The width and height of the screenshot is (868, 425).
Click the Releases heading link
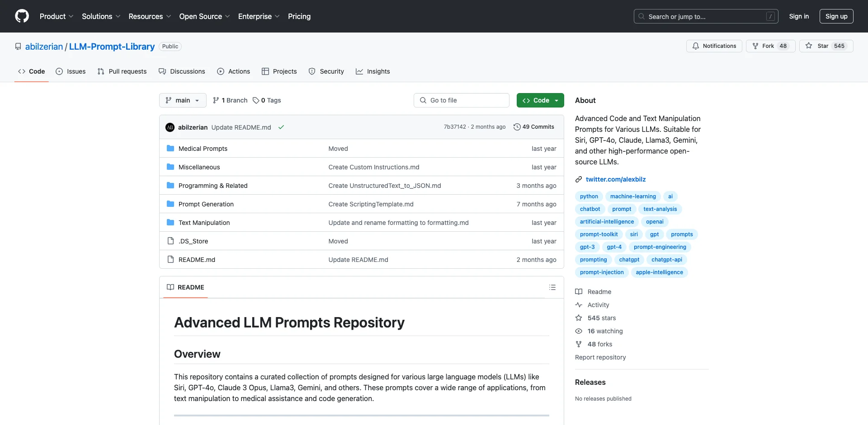[x=590, y=382]
